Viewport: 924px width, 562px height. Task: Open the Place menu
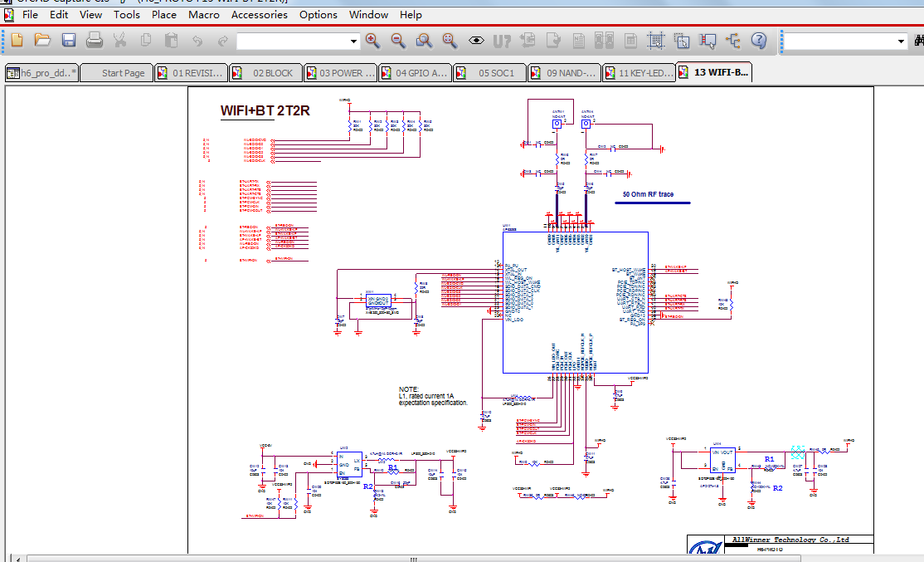[164, 15]
